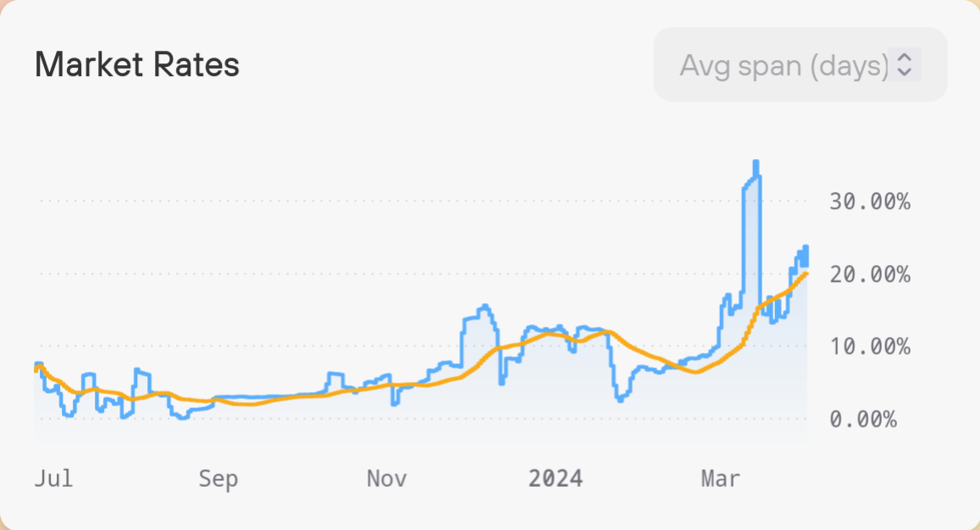Click the 0.00% y-axis label
The image size is (980, 530).
coord(862,419)
